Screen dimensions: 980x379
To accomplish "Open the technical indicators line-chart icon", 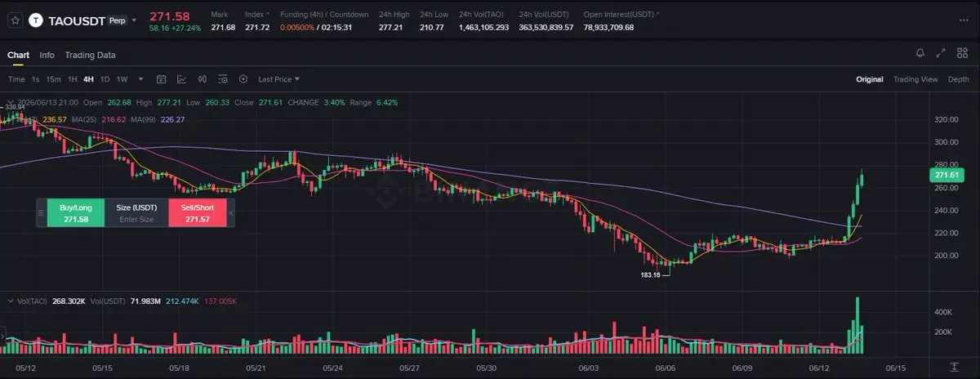I will point(181,79).
